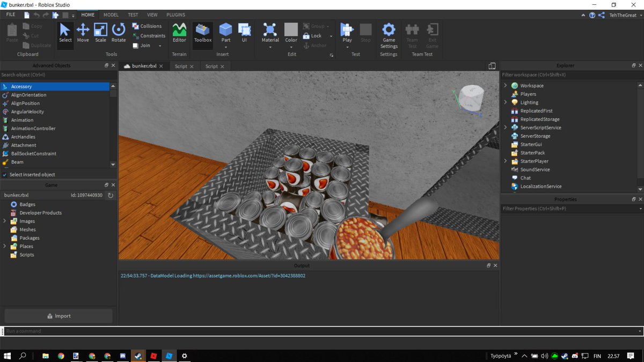This screenshot has height=362, width=644.
Task: Click the Anchor button
Action: point(315,46)
